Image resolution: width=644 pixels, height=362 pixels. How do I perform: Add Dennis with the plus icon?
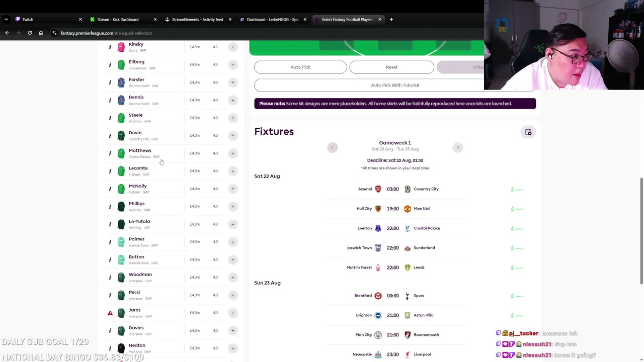click(232, 100)
